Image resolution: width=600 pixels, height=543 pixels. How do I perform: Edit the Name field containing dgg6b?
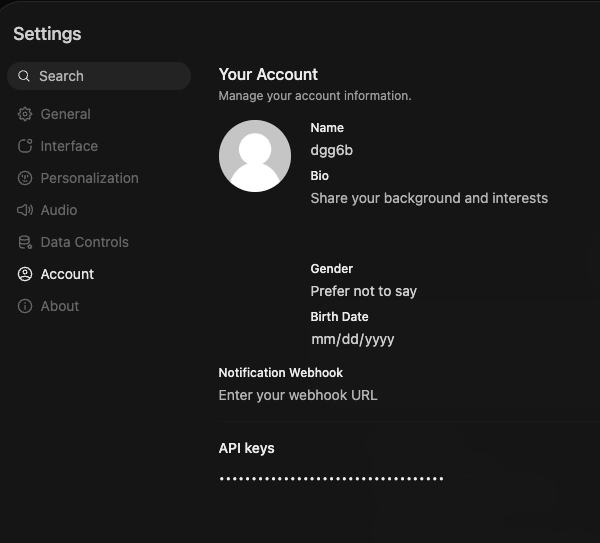455,150
